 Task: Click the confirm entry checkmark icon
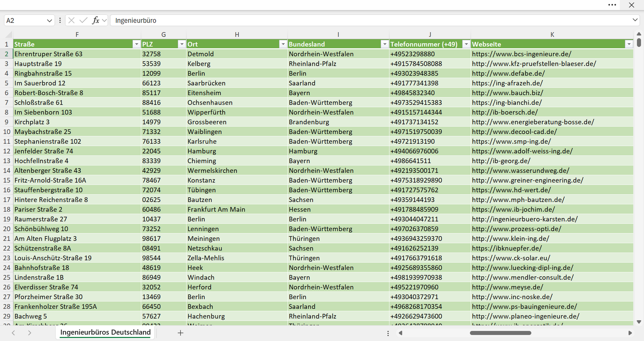[x=83, y=20]
